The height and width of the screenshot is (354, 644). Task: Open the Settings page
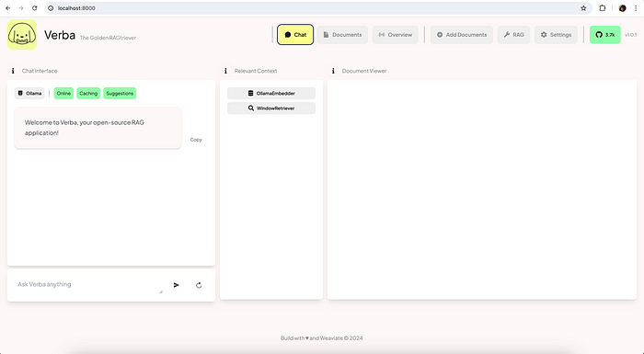tap(556, 35)
